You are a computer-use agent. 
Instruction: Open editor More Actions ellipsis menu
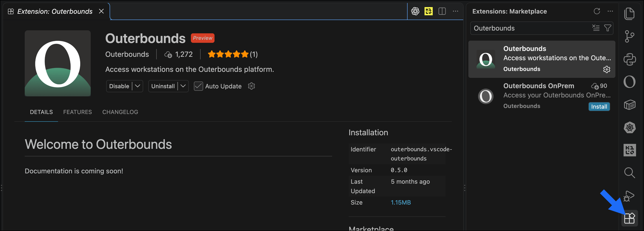(x=455, y=11)
